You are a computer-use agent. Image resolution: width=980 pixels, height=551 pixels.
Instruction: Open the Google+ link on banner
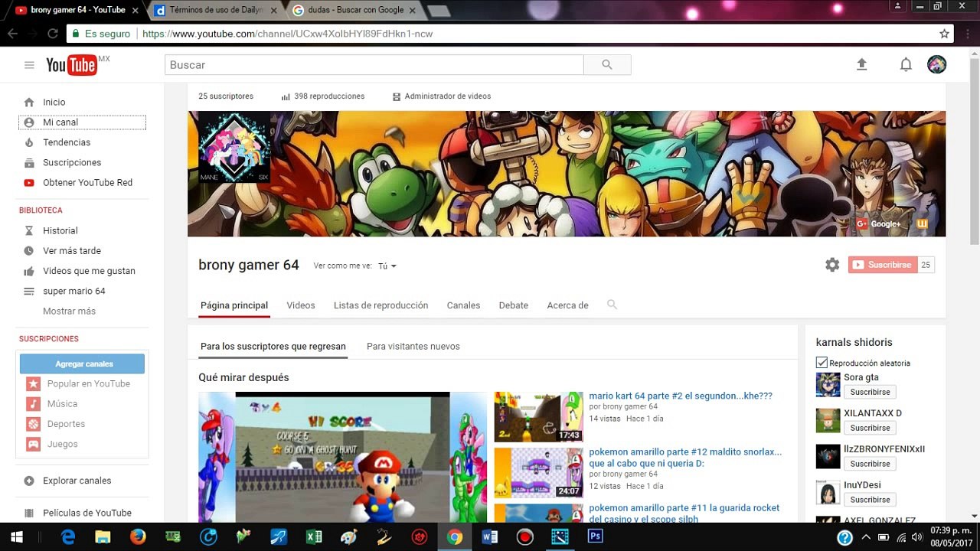click(879, 223)
